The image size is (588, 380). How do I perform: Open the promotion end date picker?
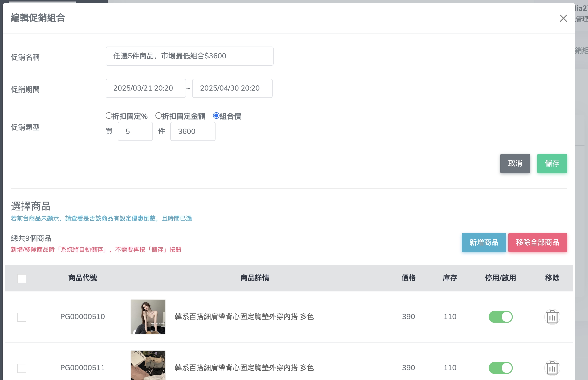pos(232,88)
